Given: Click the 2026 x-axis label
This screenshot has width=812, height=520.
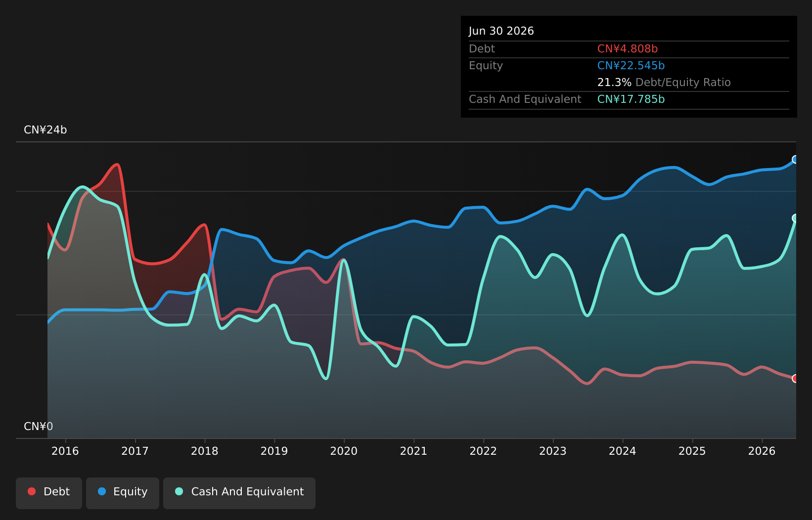Looking at the screenshot, I should tap(762, 451).
